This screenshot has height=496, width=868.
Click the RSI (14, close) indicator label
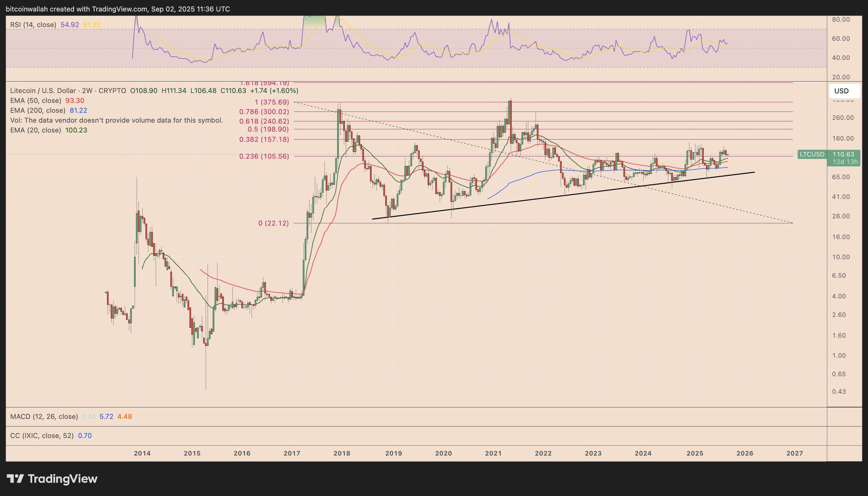[x=33, y=25]
